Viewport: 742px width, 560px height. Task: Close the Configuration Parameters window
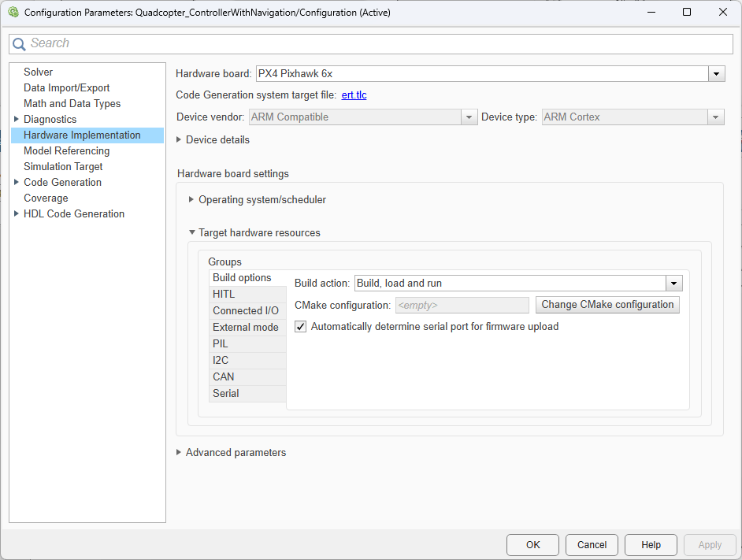pyautogui.click(x=723, y=13)
